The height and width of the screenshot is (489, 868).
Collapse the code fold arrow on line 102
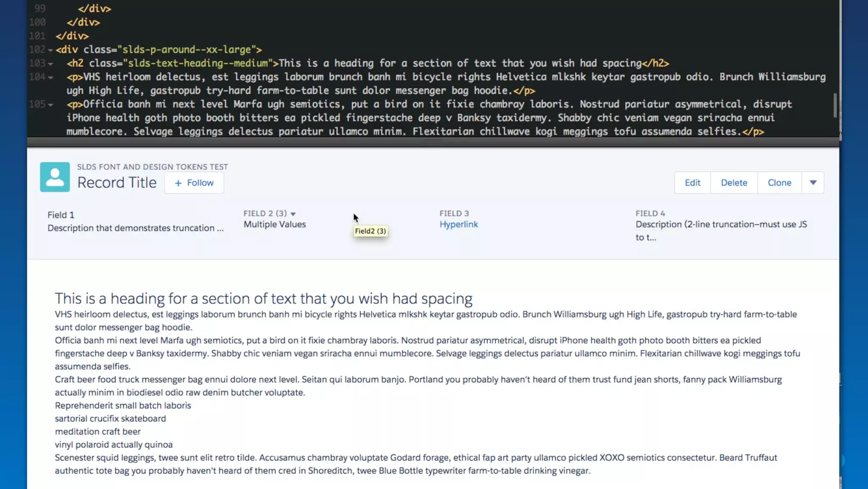click(50, 50)
